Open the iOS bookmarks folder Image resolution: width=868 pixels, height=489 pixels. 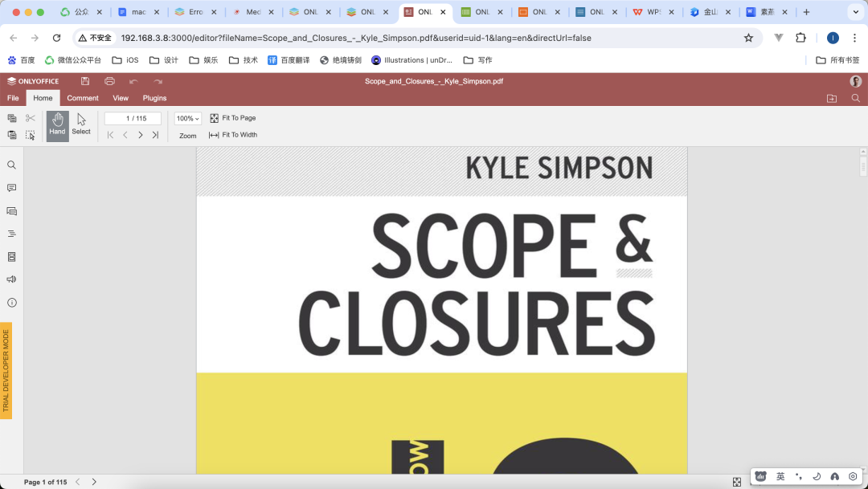(125, 60)
